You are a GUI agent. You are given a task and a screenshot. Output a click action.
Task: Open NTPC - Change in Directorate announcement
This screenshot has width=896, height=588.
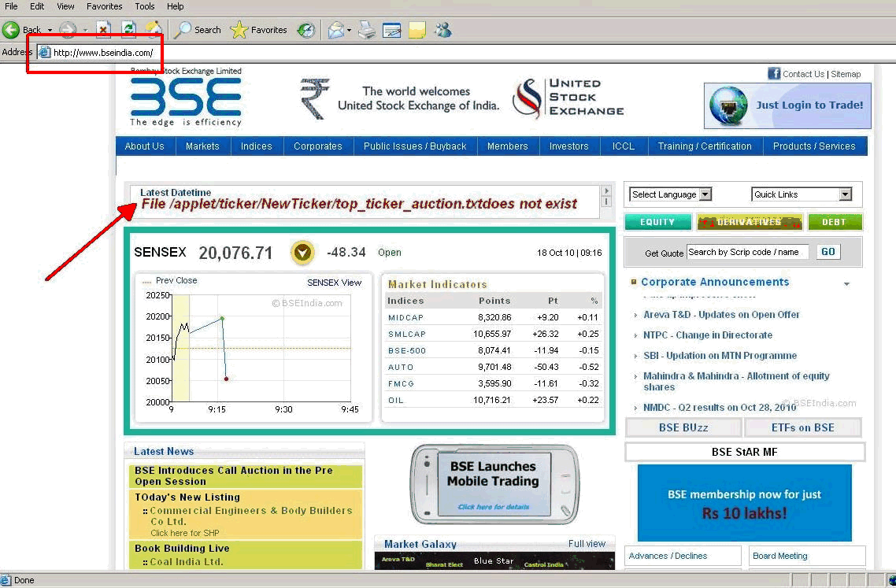[x=707, y=335]
